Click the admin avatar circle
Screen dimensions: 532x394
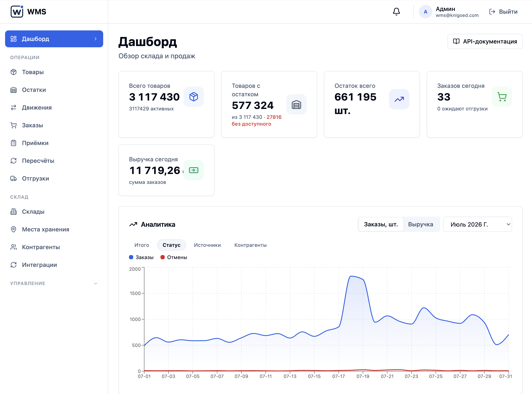click(425, 12)
